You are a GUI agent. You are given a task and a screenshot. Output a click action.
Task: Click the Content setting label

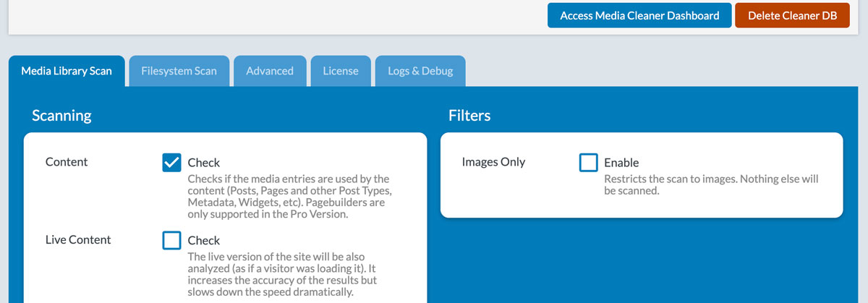(67, 162)
